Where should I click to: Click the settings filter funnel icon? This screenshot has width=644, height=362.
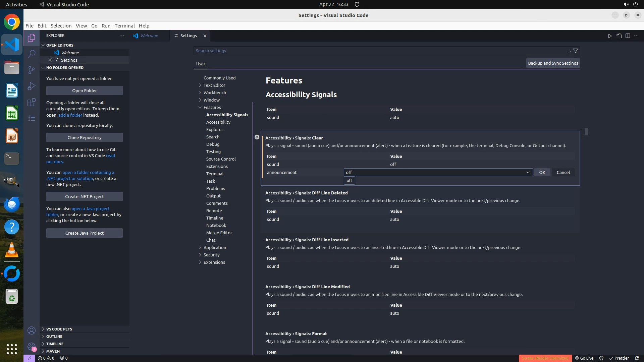576,51
